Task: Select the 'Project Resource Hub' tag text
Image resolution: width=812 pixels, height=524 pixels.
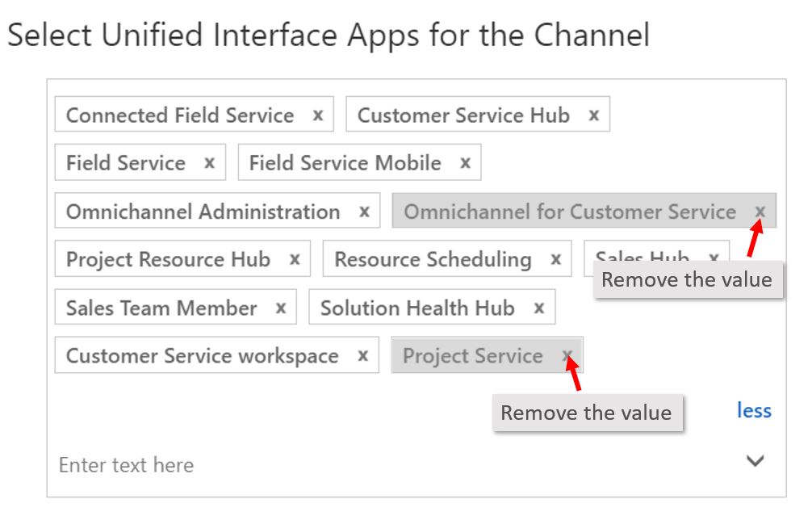Action: click(169, 259)
